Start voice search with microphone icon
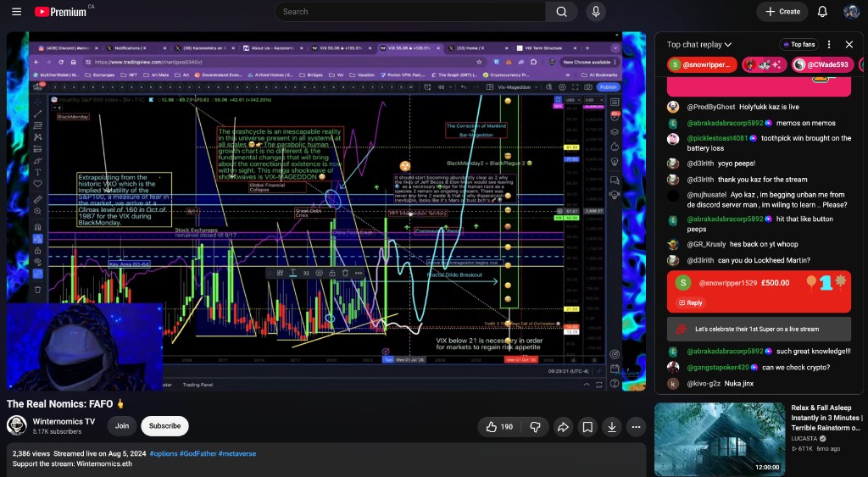Screen dimensions: 868x477 (x=596, y=12)
